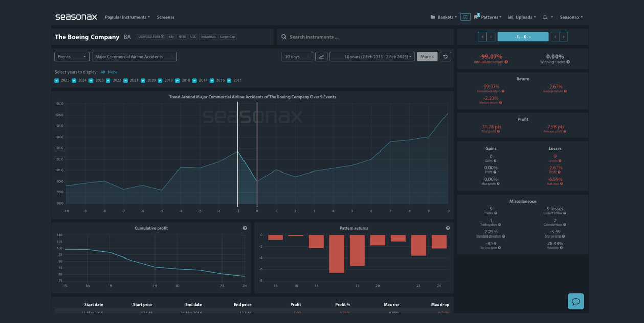Disable the 2015 year checkbox
This screenshot has height=323, width=644.
[229, 80]
